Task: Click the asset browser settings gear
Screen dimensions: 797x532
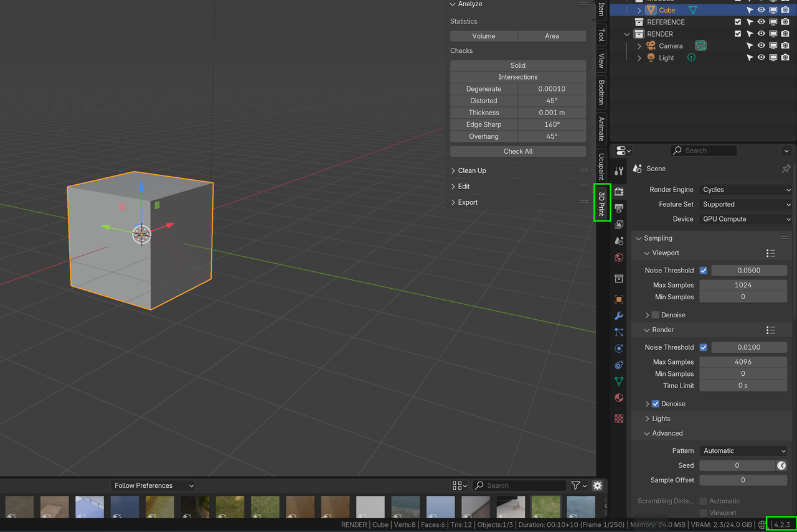Action: (597, 485)
